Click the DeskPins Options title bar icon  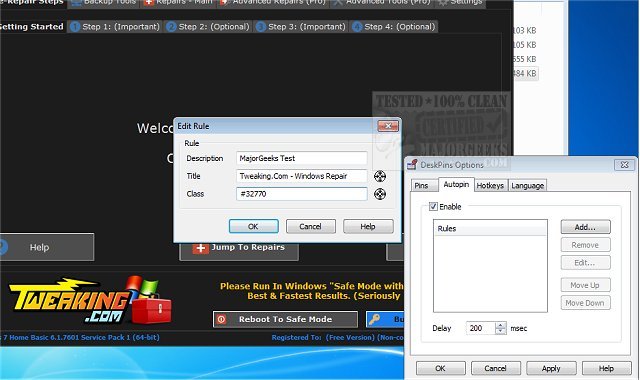[x=412, y=164]
